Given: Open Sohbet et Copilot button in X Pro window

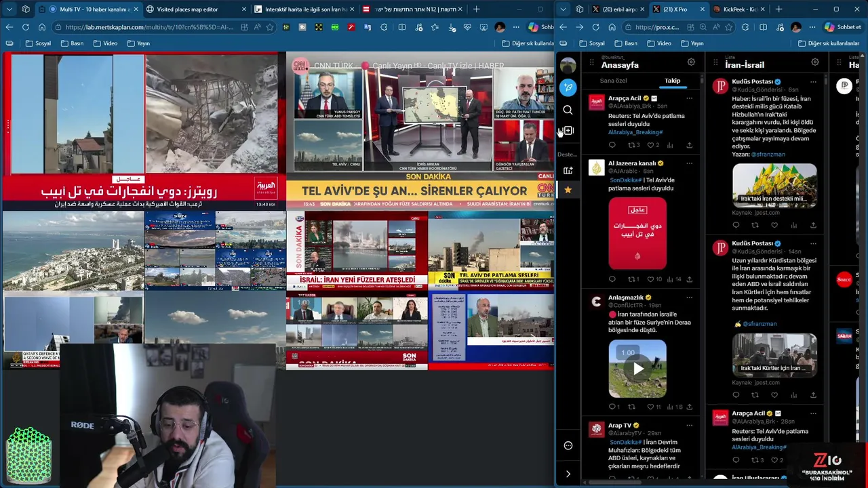Looking at the screenshot, I should [x=842, y=27].
